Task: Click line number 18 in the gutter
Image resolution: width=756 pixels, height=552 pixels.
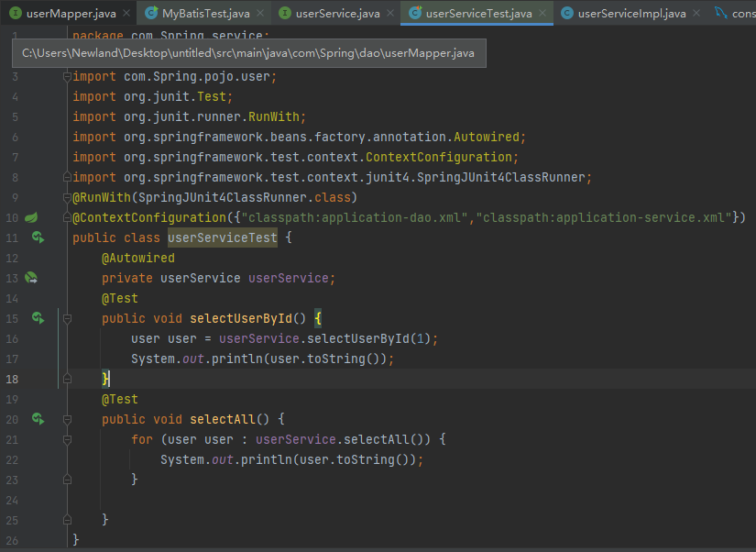Action: 12,380
